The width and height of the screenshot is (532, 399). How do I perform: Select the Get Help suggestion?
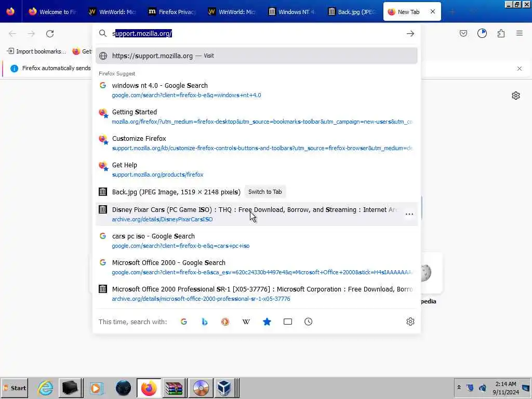coord(257,169)
